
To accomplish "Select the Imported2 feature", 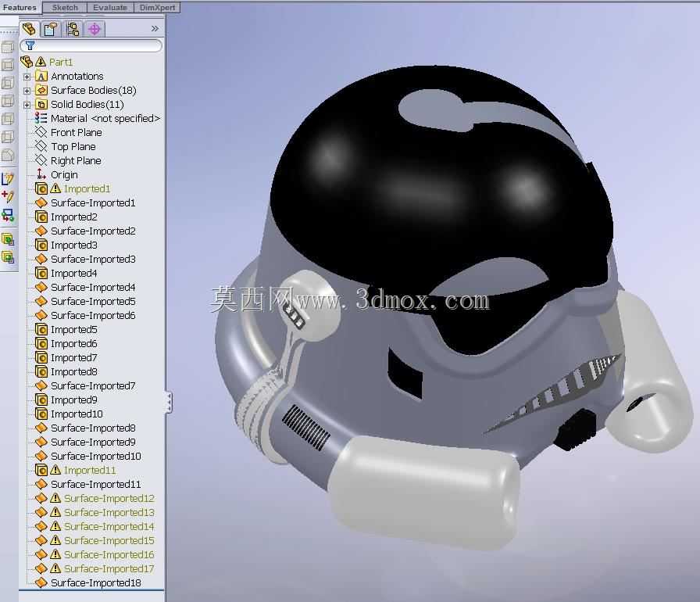I will pyautogui.click(x=73, y=217).
